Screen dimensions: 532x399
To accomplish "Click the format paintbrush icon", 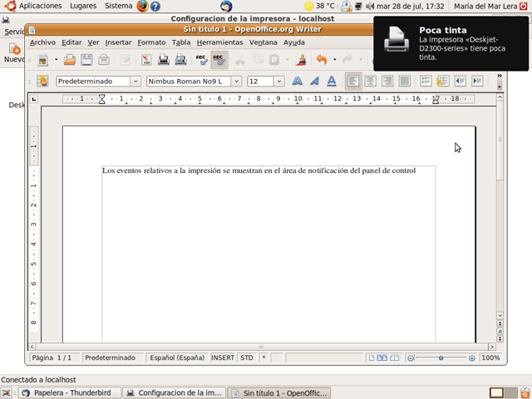I will tap(302, 60).
